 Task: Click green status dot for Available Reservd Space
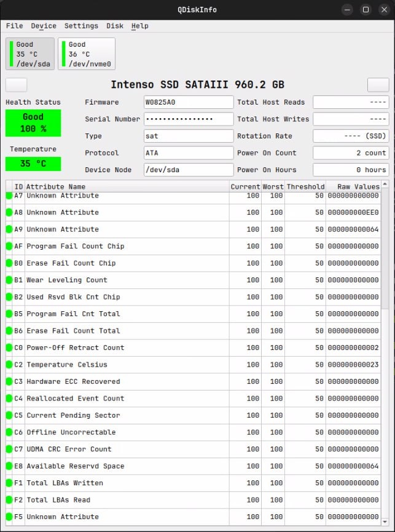point(9,466)
